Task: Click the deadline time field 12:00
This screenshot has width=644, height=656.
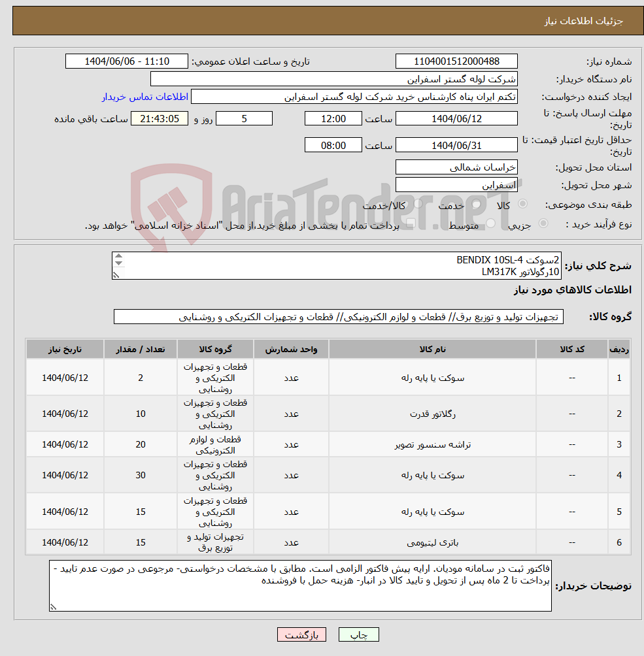Action: [x=333, y=118]
